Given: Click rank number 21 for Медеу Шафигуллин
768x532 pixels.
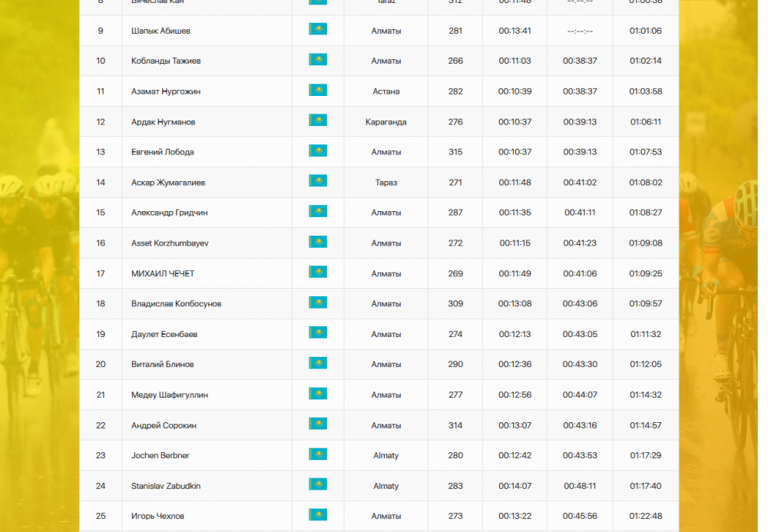Looking at the screenshot, I should click(x=101, y=395).
